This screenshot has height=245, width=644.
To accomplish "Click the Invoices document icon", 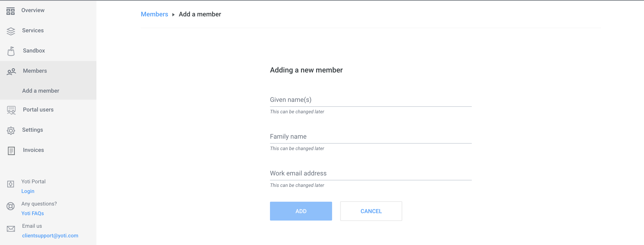I will click(11, 151).
